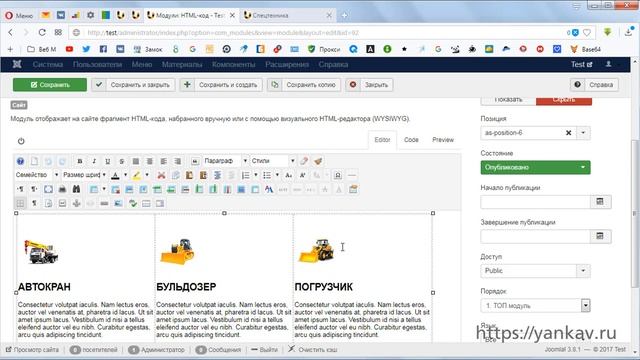The height and width of the screenshot is (360, 640).
Task: Click the Fullscreen editor icon
Action: click(x=48, y=189)
